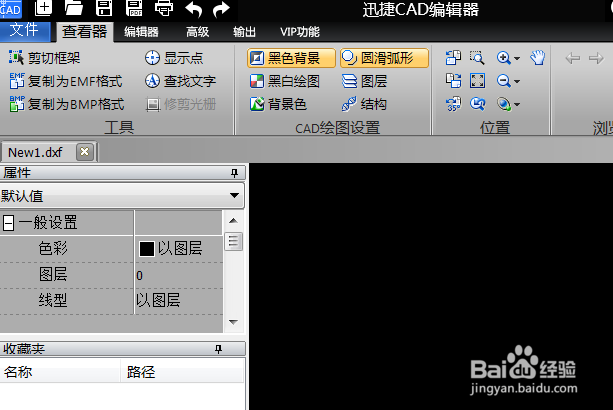Expand the zoom in dropdown arrow
Image resolution: width=613 pixels, height=410 pixels.
click(517, 59)
